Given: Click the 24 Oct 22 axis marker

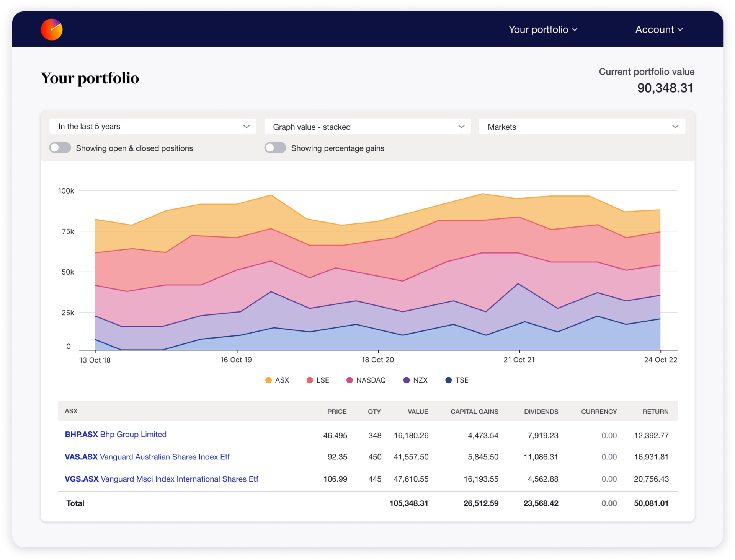Looking at the screenshot, I should (x=661, y=360).
